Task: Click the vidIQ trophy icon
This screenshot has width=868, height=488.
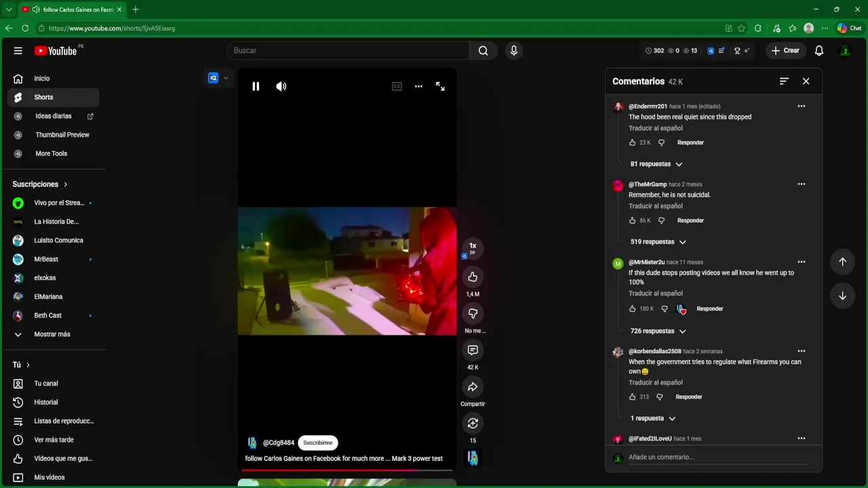Action: (737, 51)
